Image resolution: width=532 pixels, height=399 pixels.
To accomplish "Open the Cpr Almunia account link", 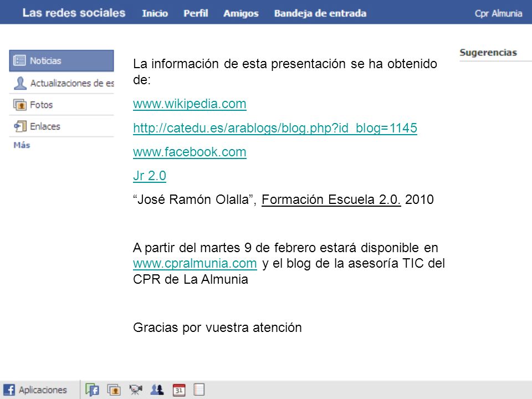I will click(x=498, y=13).
